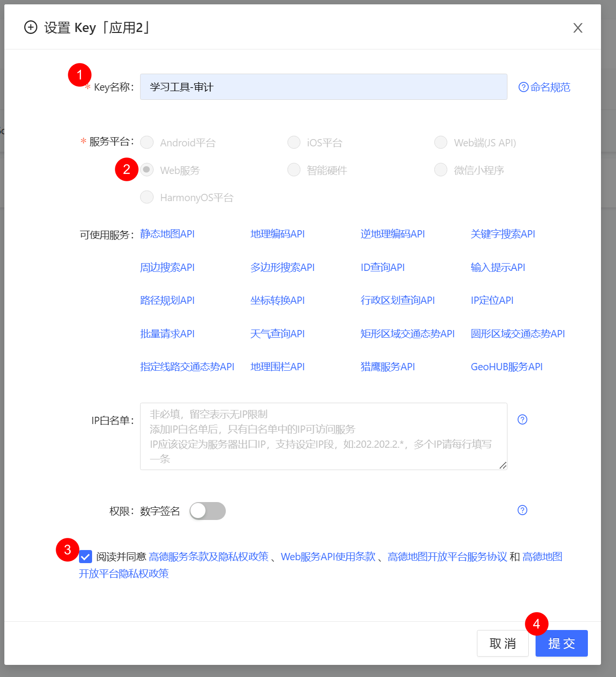The width and height of the screenshot is (616, 677).
Task: Select the 微信小程序 platform option
Action: [441, 170]
